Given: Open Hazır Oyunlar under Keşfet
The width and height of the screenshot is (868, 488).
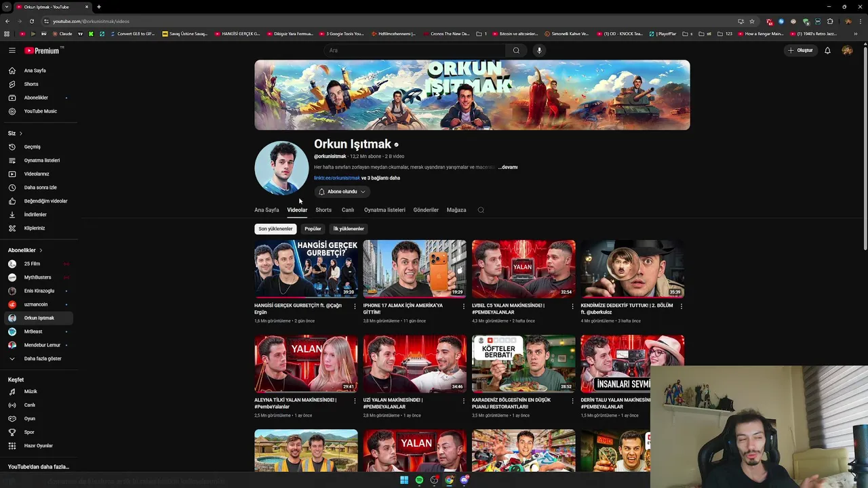Looking at the screenshot, I should (38, 446).
